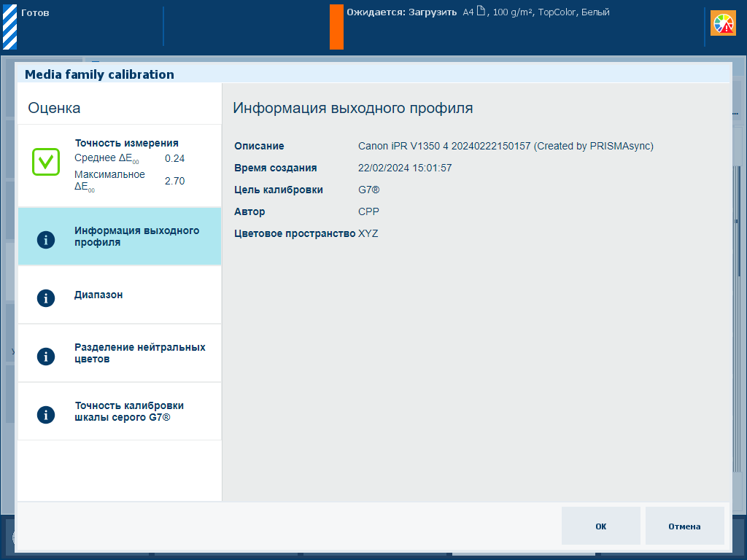The height and width of the screenshot is (560, 747).
Task: Select Информация выходного профиля tab
Action: (120, 236)
